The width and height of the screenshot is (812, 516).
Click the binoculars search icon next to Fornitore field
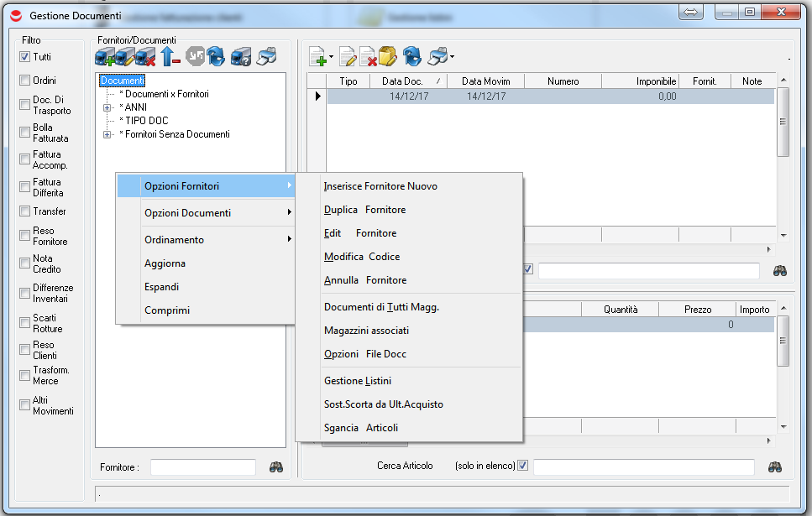click(276, 467)
